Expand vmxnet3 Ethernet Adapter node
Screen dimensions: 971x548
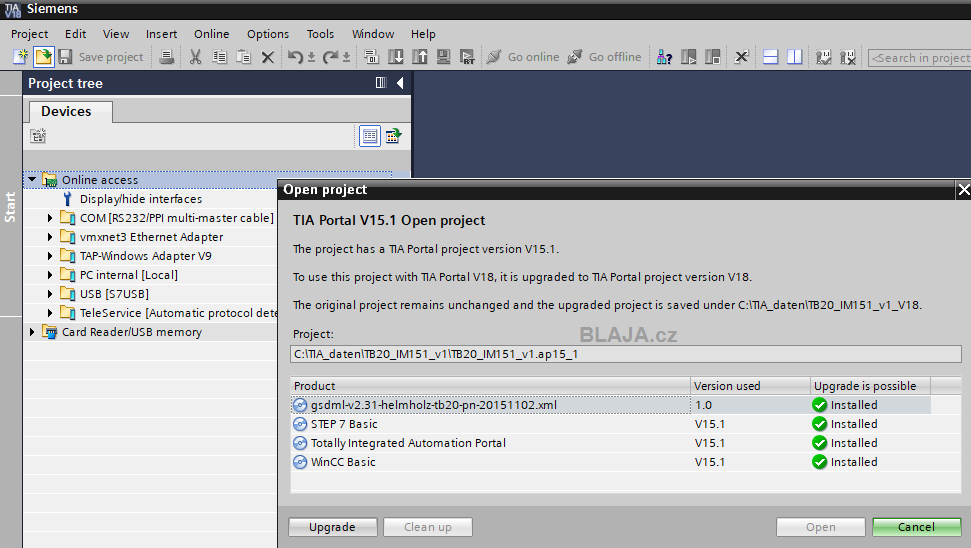point(50,237)
